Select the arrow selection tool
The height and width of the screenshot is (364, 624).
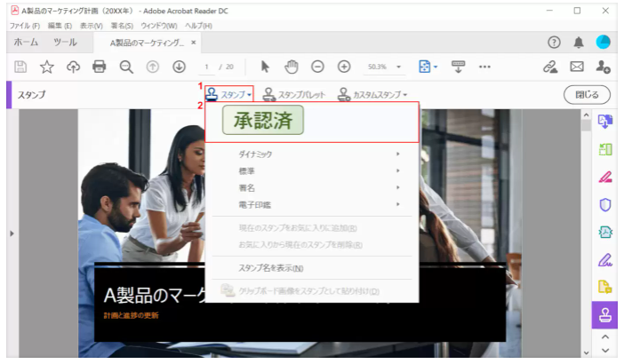pos(265,67)
